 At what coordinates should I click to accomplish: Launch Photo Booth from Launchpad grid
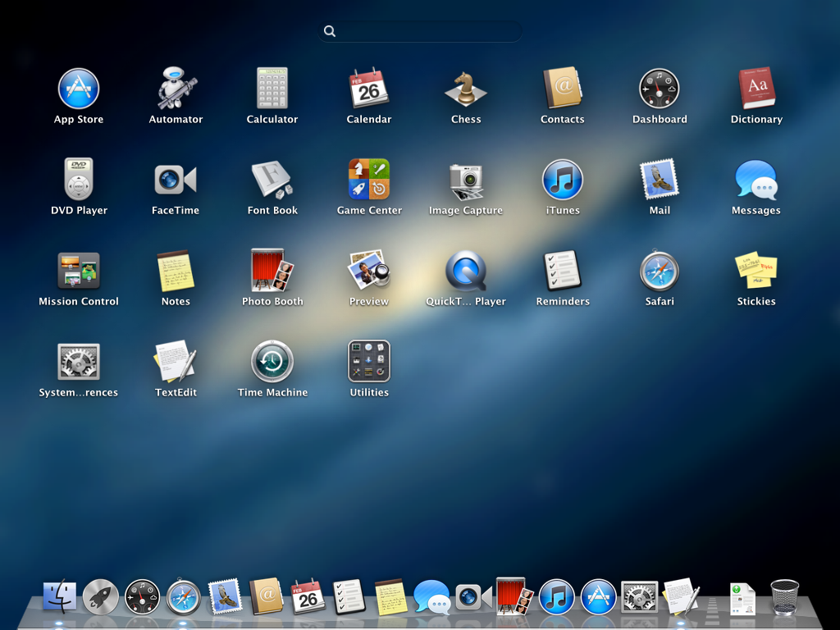coord(272,271)
